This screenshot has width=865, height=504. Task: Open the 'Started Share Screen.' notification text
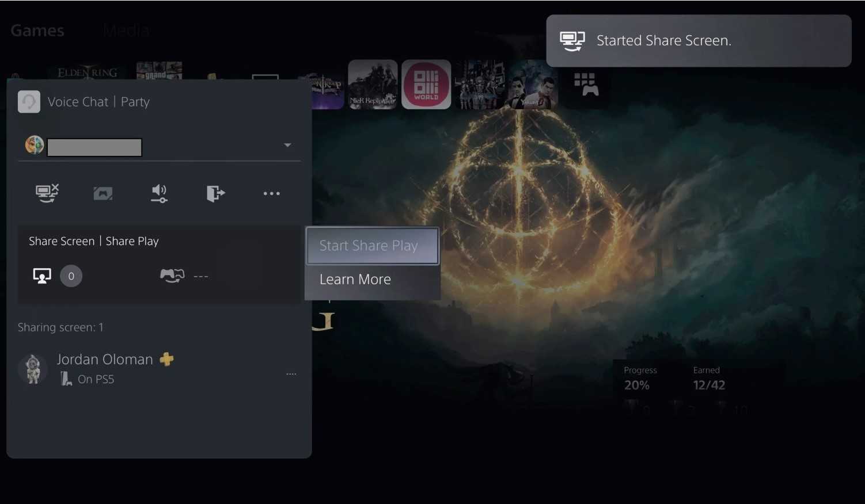pyautogui.click(x=664, y=41)
